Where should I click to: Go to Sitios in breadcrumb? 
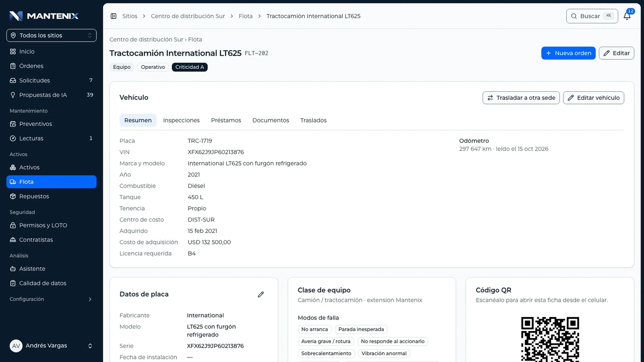click(x=130, y=16)
